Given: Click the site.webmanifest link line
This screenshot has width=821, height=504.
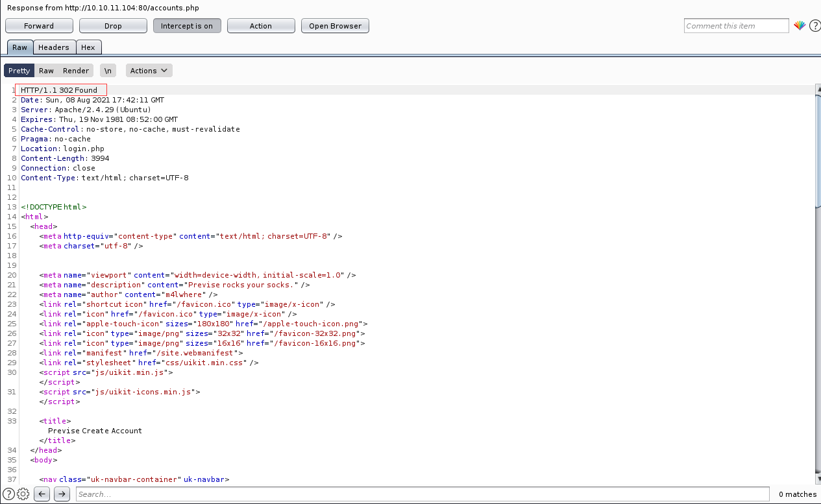Looking at the screenshot, I should [x=141, y=353].
